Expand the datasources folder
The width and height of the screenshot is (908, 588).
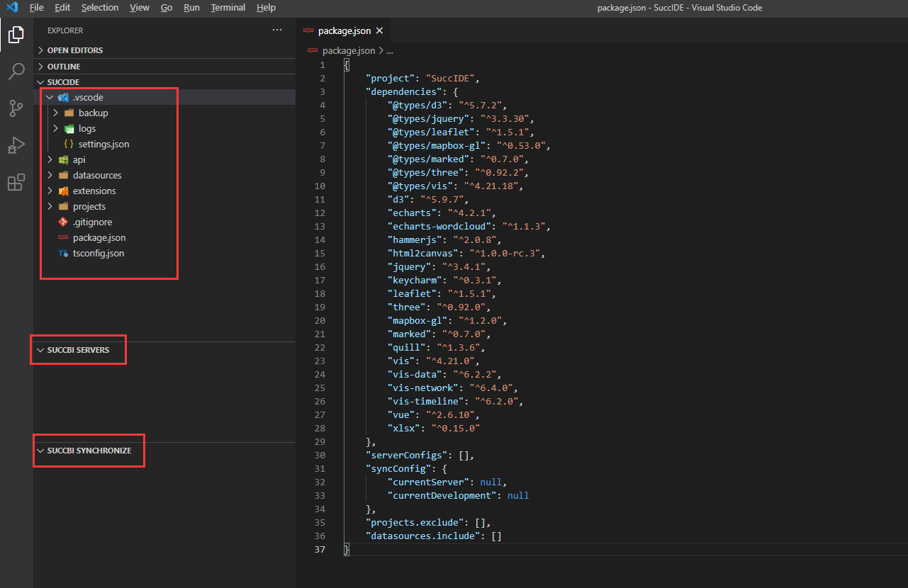(x=96, y=175)
